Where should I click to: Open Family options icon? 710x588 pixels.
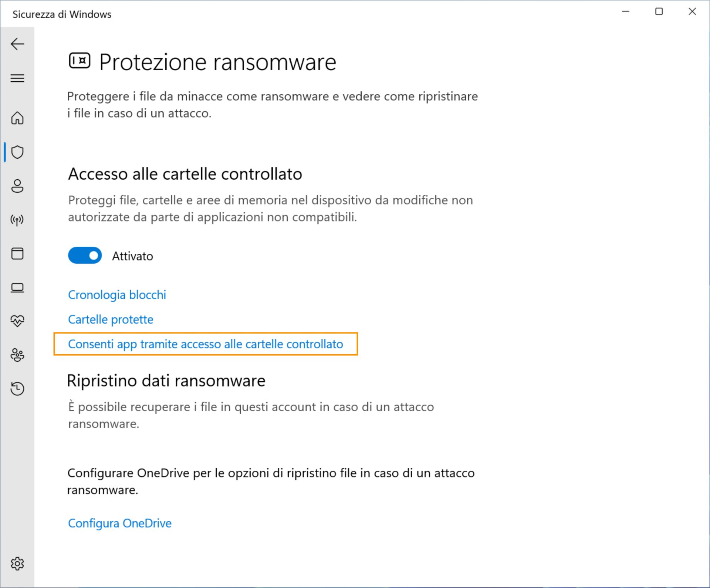pyautogui.click(x=17, y=355)
